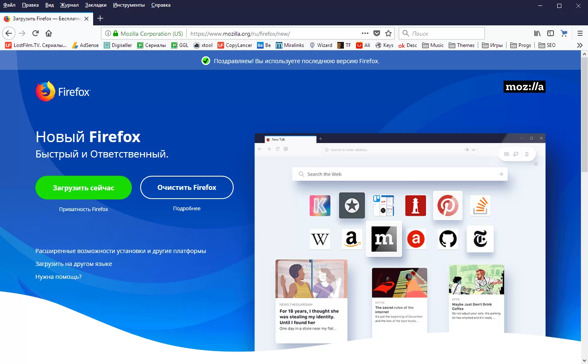Screen dimensions: 588x364
Task: Open the Журнал menu
Action: pyautogui.click(x=69, y=5)
